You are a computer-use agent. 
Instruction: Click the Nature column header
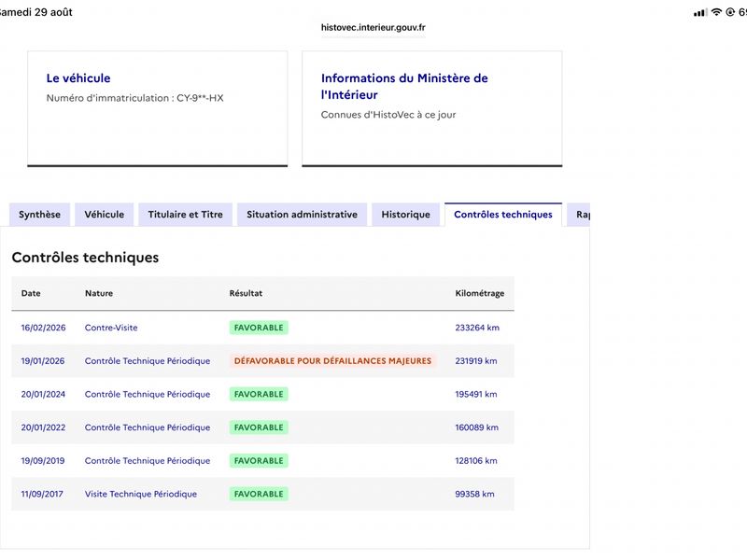pos(99,293)
